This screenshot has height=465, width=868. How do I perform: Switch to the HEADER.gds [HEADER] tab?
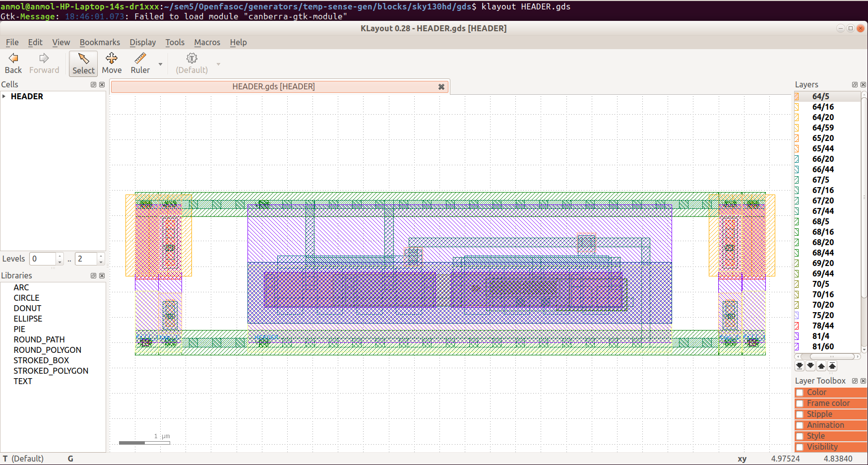pos(273,86)
